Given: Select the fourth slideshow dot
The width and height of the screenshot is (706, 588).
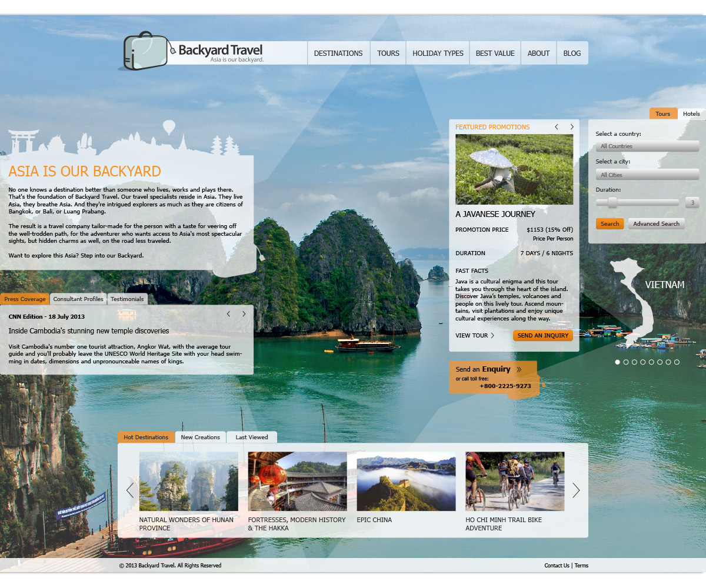Looking at the screenshot, I should [x=643, y=362].
